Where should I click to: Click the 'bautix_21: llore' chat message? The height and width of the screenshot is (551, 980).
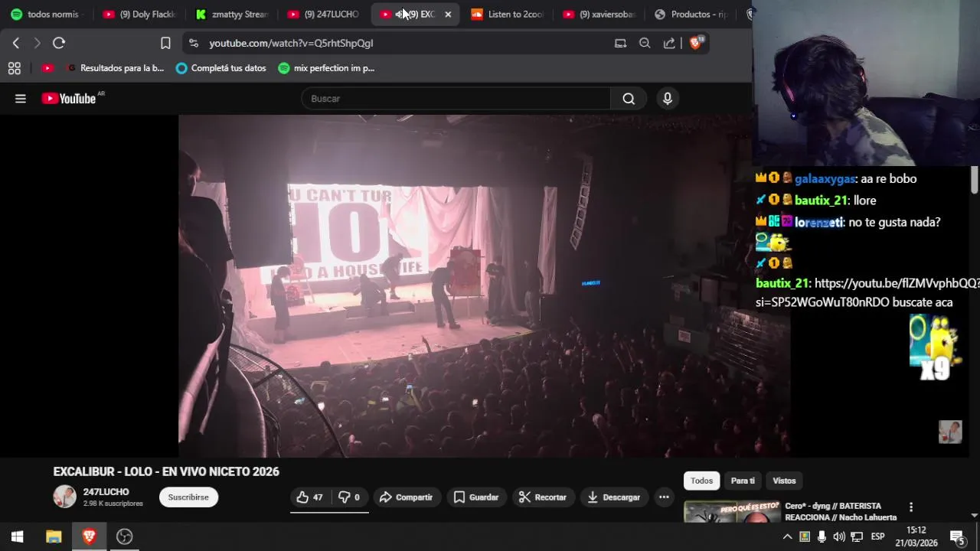[815, 201]
